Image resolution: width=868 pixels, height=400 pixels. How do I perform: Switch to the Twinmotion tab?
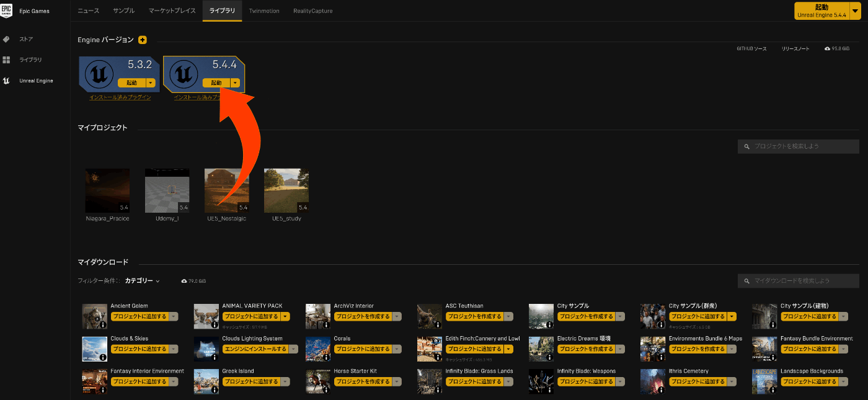tap(264, 11)
